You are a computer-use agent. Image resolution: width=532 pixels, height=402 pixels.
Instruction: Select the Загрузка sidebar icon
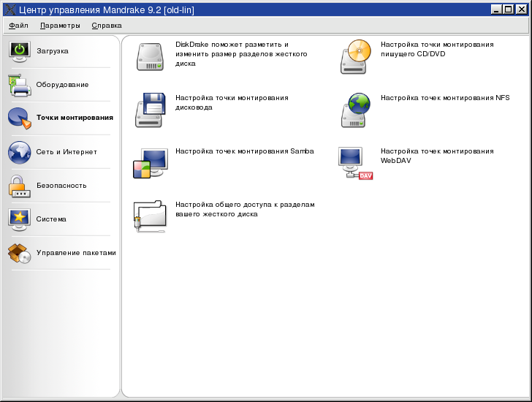click(20, 51)
